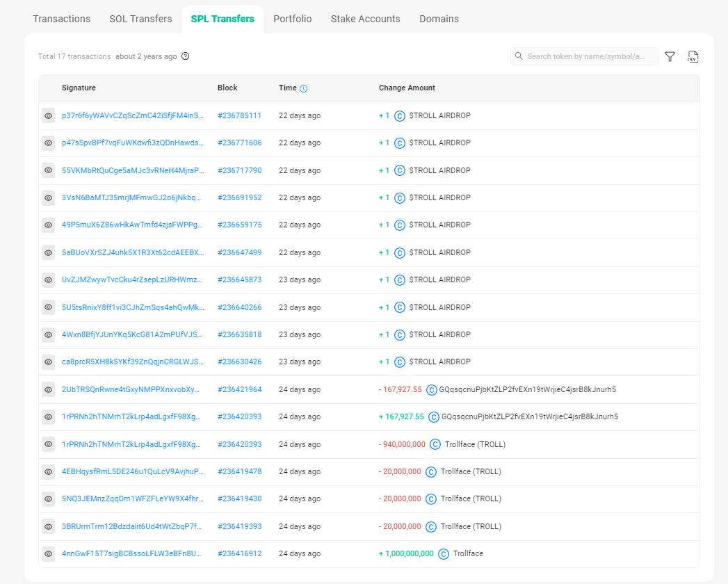Toggle the Time column clock icon

point(304,88)
